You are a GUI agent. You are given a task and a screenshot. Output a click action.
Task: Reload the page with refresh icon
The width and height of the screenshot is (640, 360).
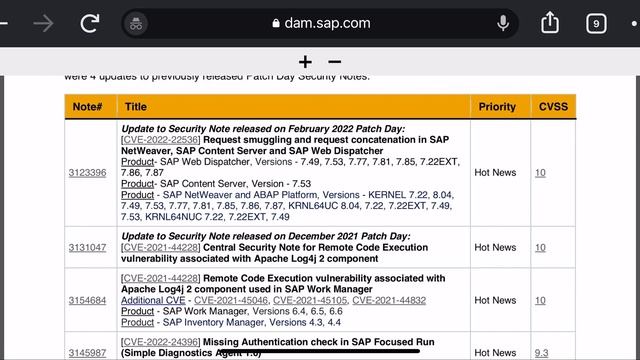pos(90,23)
